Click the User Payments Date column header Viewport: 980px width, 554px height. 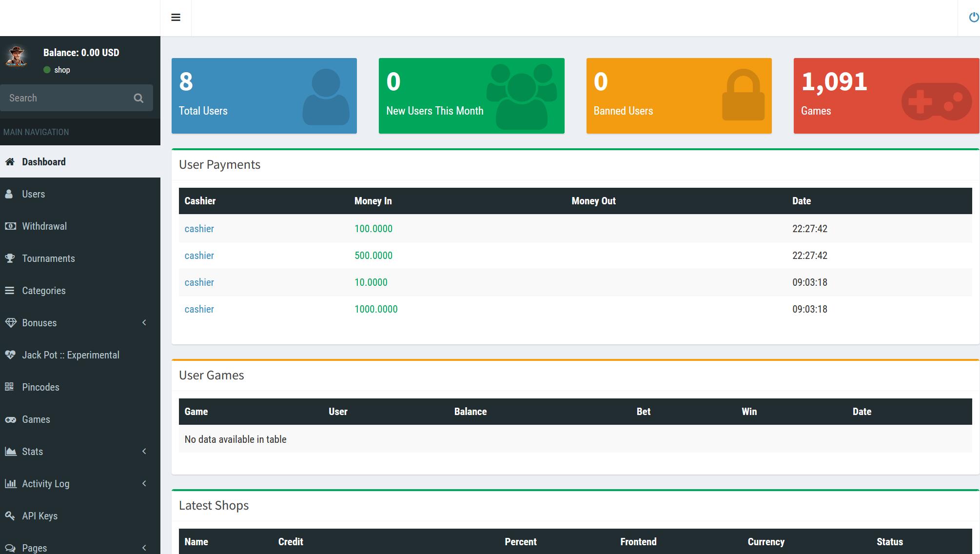click(x=802, y=201)
